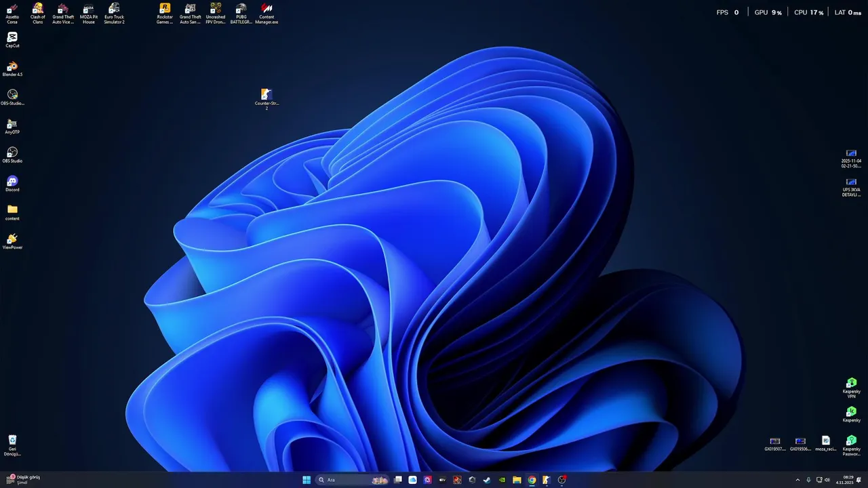Select the OBS Studio shortcut

(12, 155)
